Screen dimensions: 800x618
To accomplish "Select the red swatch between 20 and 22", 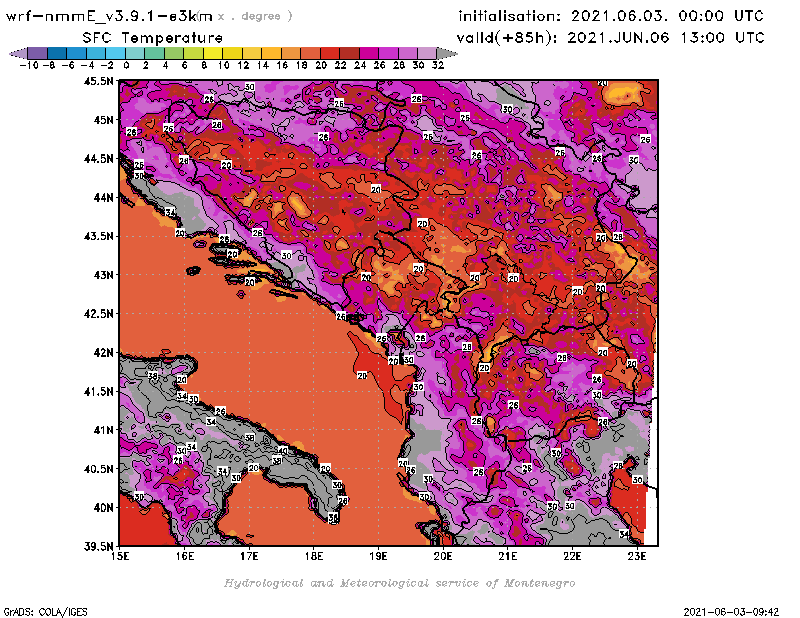I will (330, 53).
